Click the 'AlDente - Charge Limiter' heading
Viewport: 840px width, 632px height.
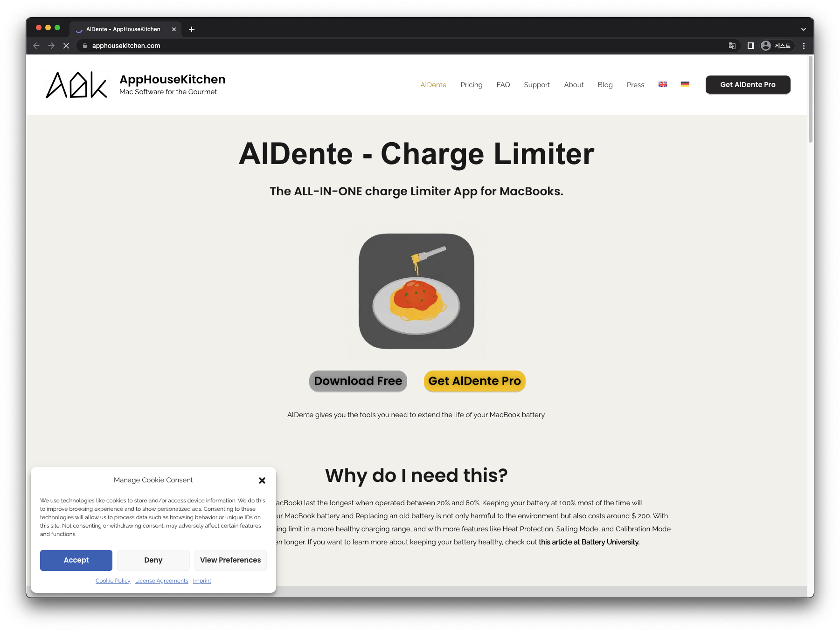tap(417, 154)
